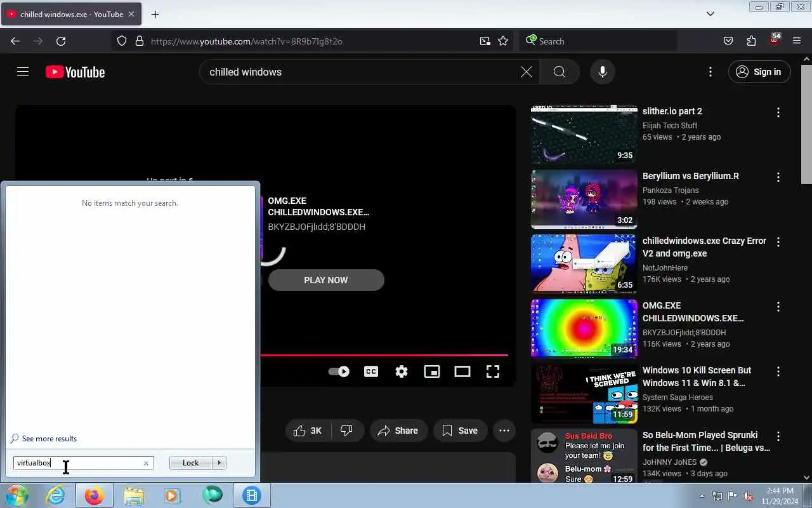Open the taskbar clock showing 2:44 PM
This screenshot has width=812, height=508.
(x=780, y=496)
